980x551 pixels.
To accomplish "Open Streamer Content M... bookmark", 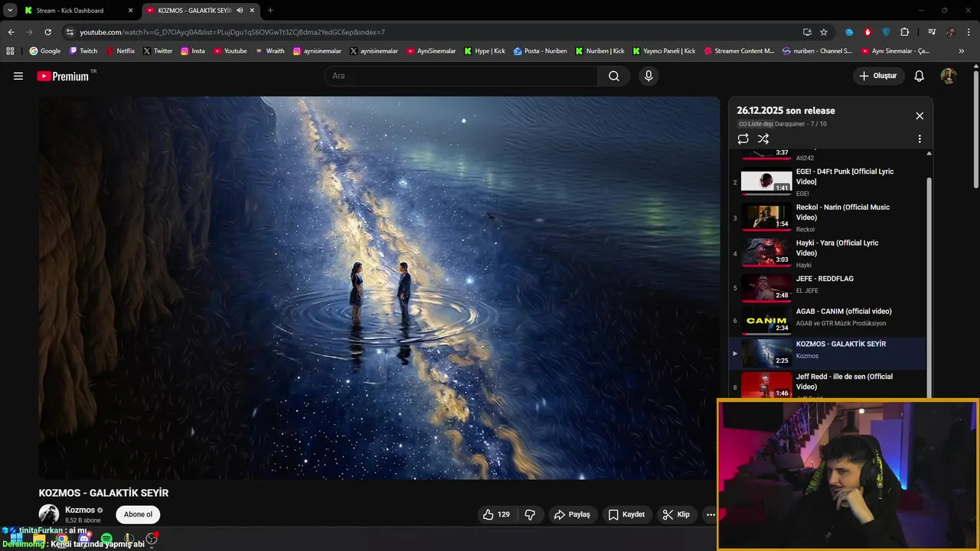I will tap(740, 51).
